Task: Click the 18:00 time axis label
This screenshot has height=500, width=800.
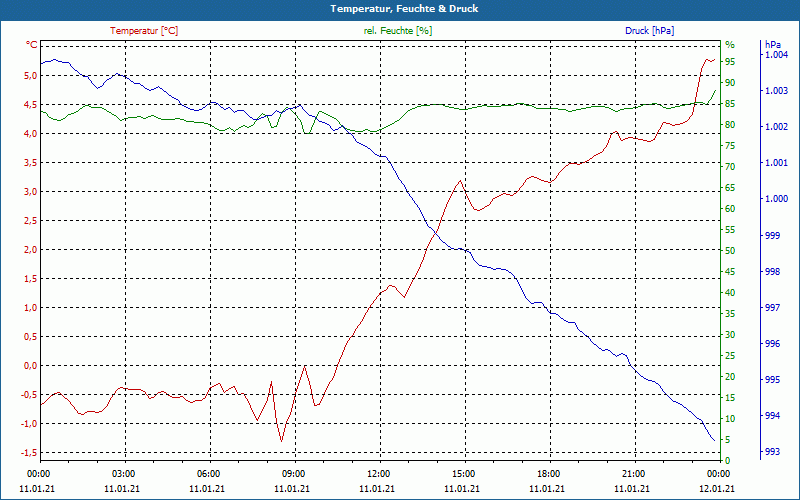Action: tap(548, 473)
